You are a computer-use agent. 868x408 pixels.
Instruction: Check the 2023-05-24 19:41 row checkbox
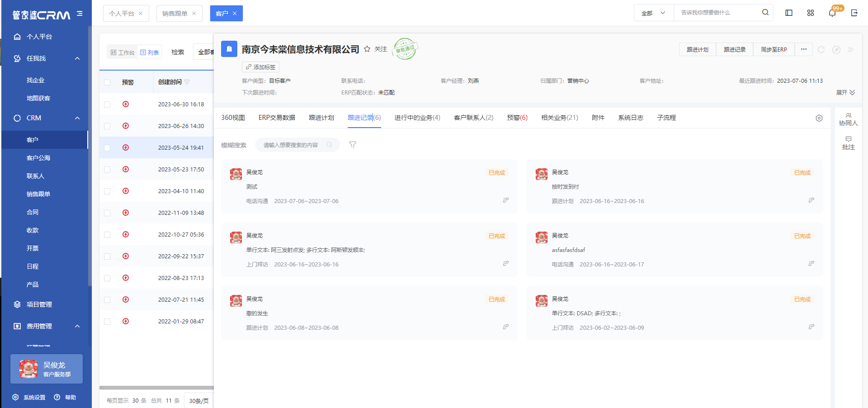point(107,148)
